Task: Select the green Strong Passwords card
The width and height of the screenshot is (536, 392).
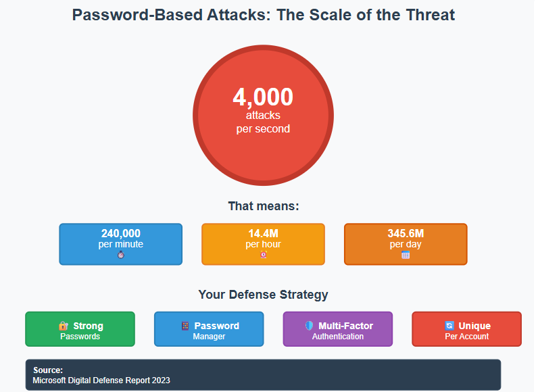Action: pyautogui.click(x=80, y=329)
